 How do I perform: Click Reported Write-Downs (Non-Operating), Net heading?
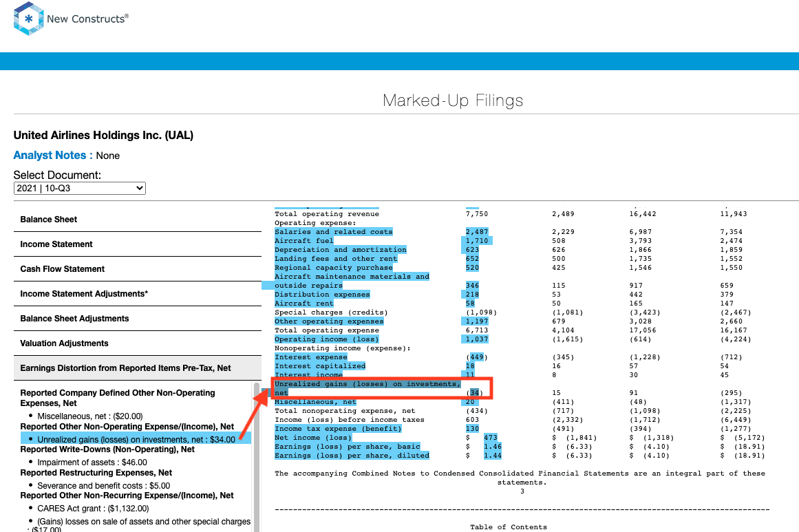(x=107, y=449)
